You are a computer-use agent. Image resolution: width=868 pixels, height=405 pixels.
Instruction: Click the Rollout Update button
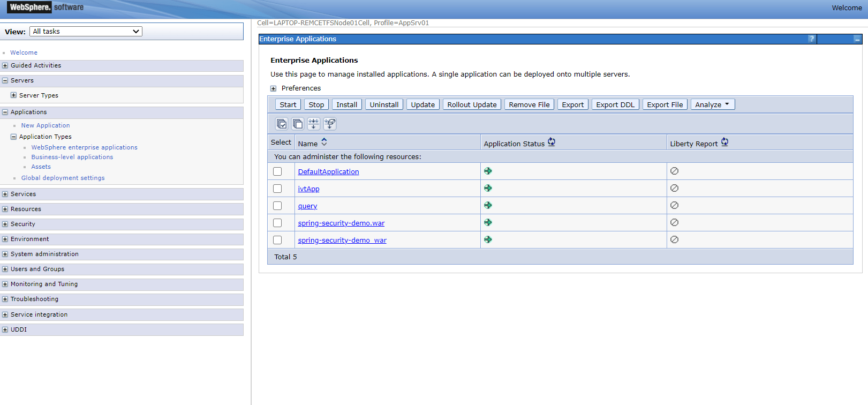472,104
